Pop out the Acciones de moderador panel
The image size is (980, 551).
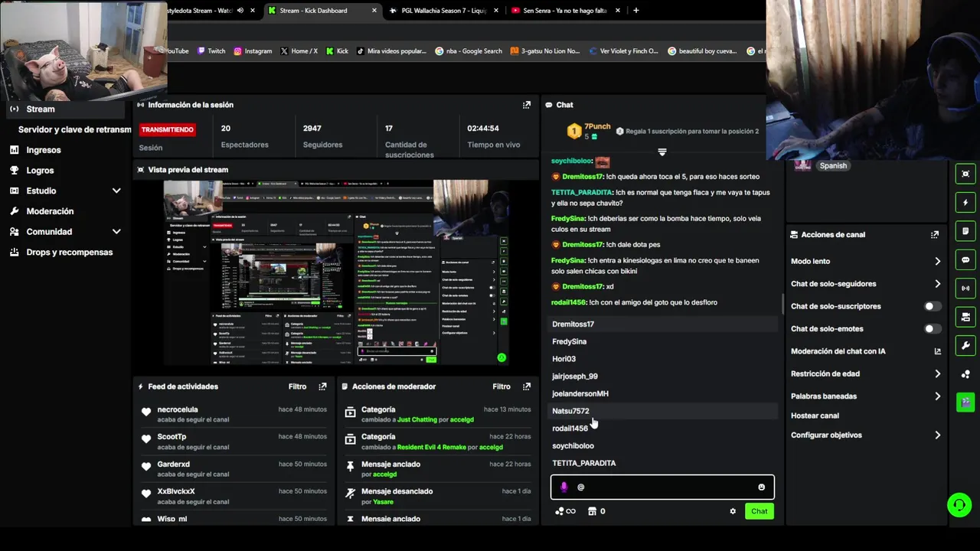click(527, 386)
